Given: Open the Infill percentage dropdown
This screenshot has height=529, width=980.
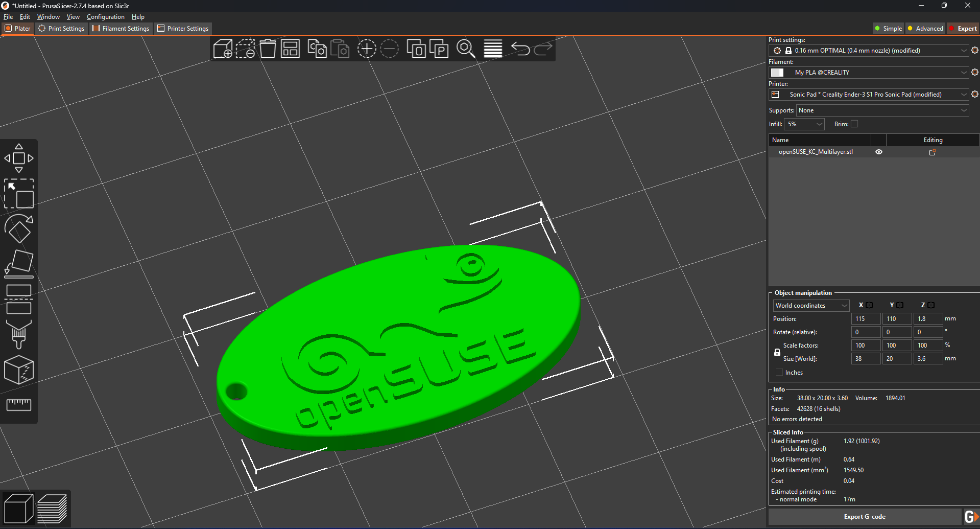Looking at the screenshot, I should tap(804, 124).
